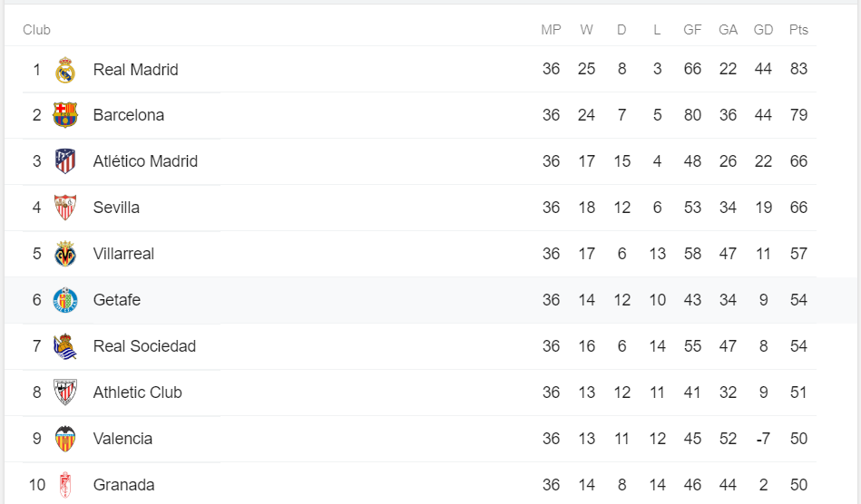The width and height of the screenshot is (861, 504).
Task: Open the Real Madrid team name
Action: (x=135, y=70)
